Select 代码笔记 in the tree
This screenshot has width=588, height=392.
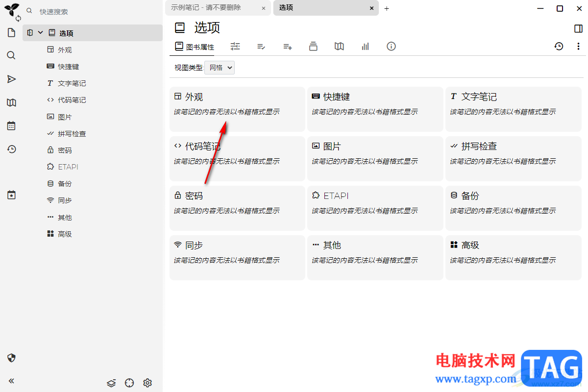pyautogui.click(x=72, y=100)
